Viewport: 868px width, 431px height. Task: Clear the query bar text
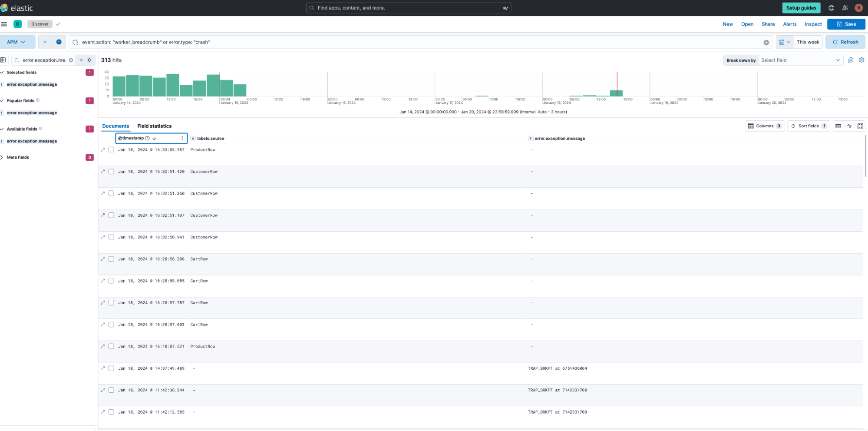coord(766,43)
